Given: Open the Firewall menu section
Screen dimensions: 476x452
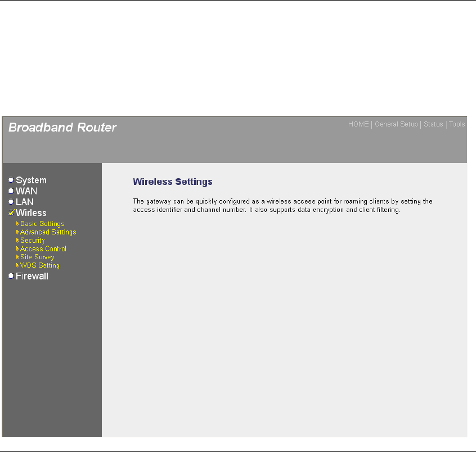Looking at the screenshot, I should 32,276.
